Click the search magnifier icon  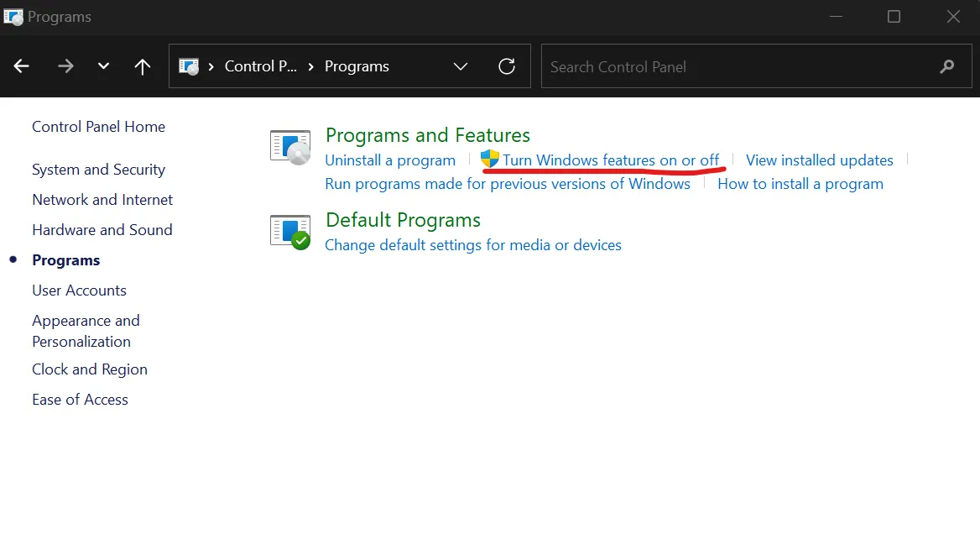(x=947, y=66)
